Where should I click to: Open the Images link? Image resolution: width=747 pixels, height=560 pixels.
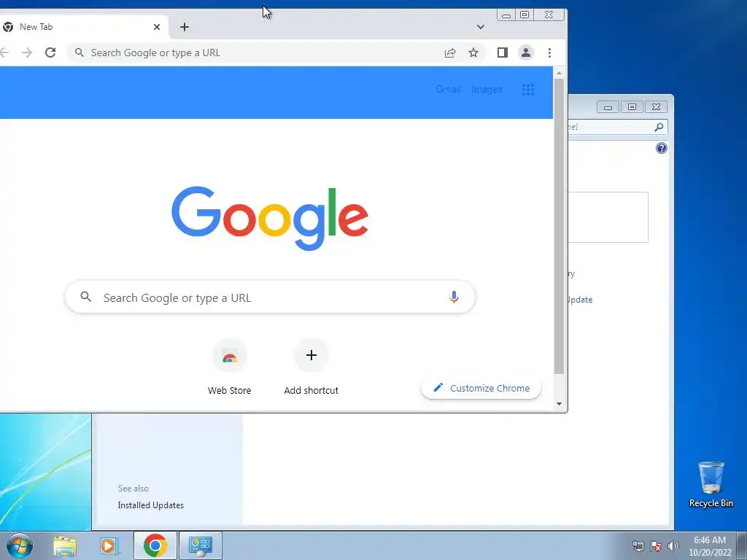pyautogui.click(x=487, y=89)
